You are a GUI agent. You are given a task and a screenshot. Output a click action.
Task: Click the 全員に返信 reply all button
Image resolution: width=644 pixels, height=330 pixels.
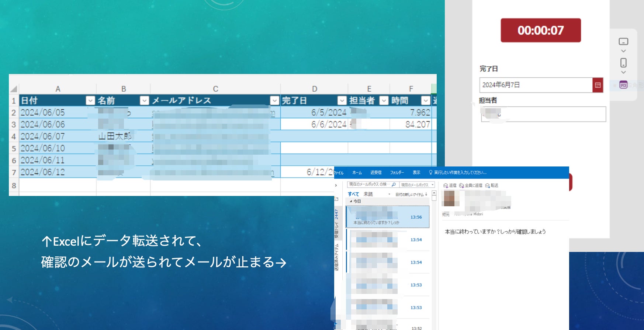(x=471, y=185)
